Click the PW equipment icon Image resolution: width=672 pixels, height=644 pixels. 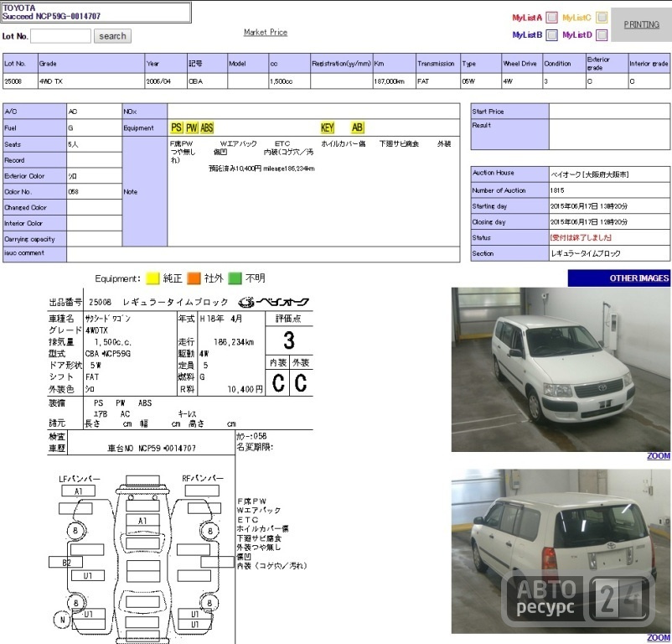pos(192,127)
